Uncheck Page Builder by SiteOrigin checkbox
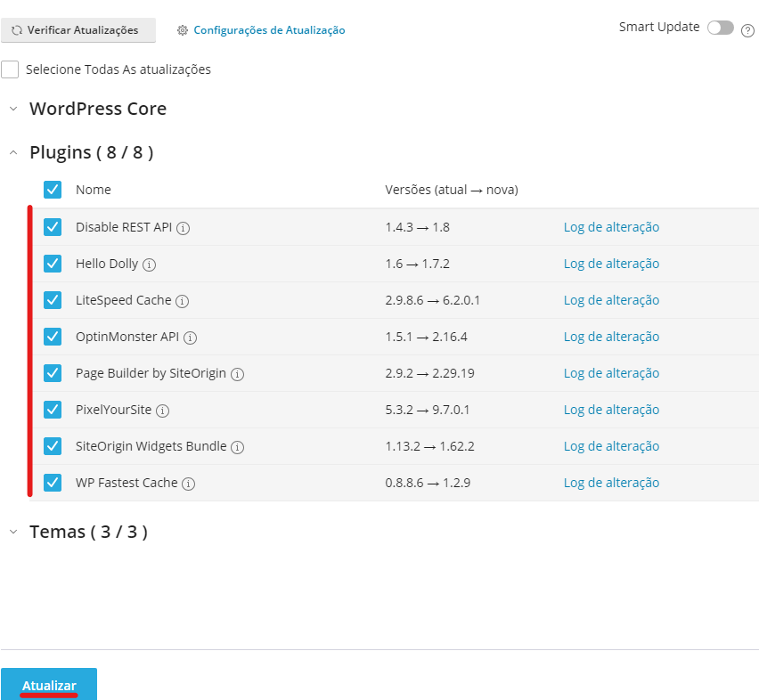This screenshot has width=759, height=700. click(x=53, y=373)
